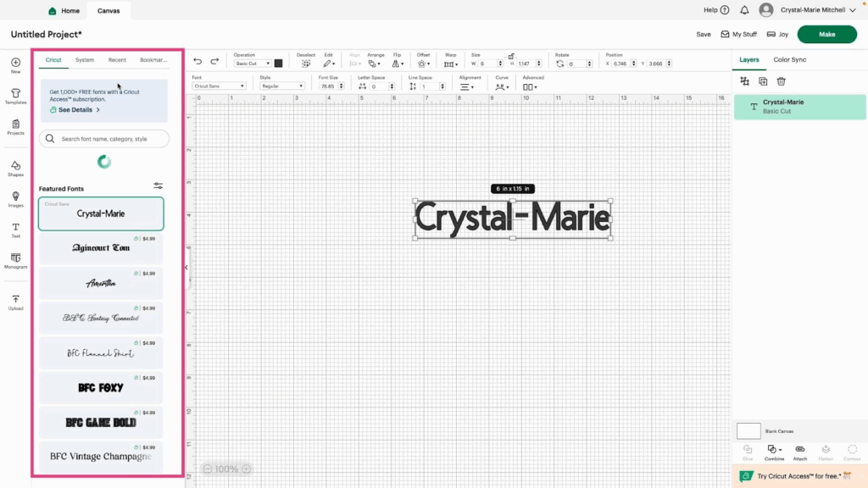Open the Shapes tool
This screenshot has width=868, height=488.
click(15, 169)
